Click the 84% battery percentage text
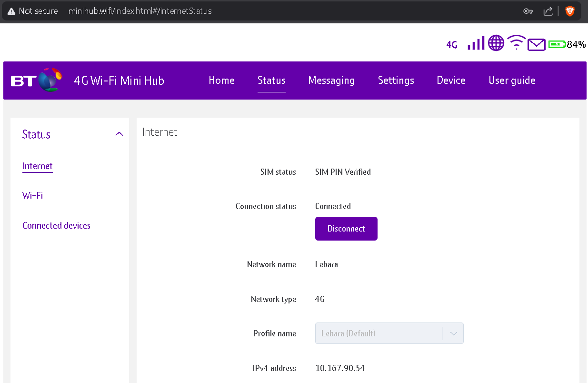 [x=576, y=44]
